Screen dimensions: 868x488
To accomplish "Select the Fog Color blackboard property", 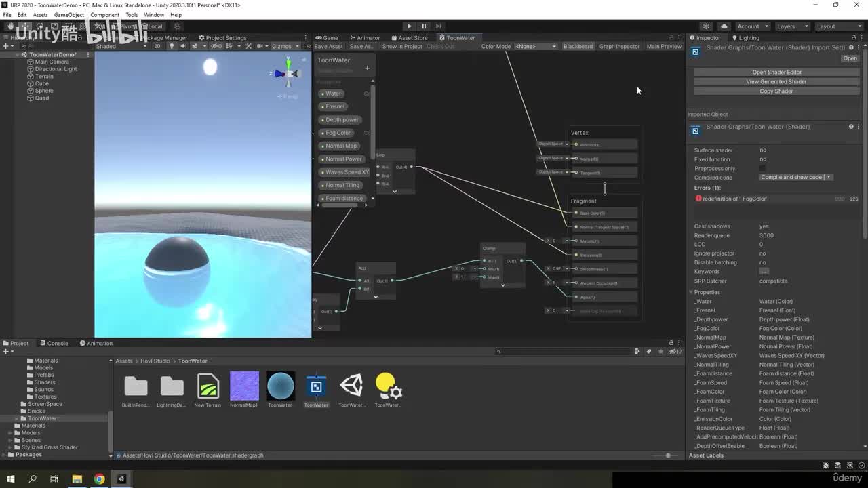I will [336, 133].
